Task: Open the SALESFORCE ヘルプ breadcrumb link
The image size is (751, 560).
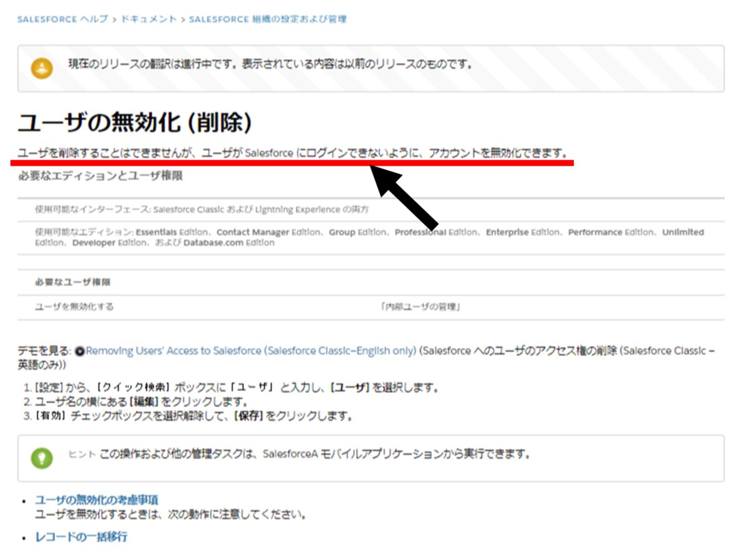Action: click(63, 19)
